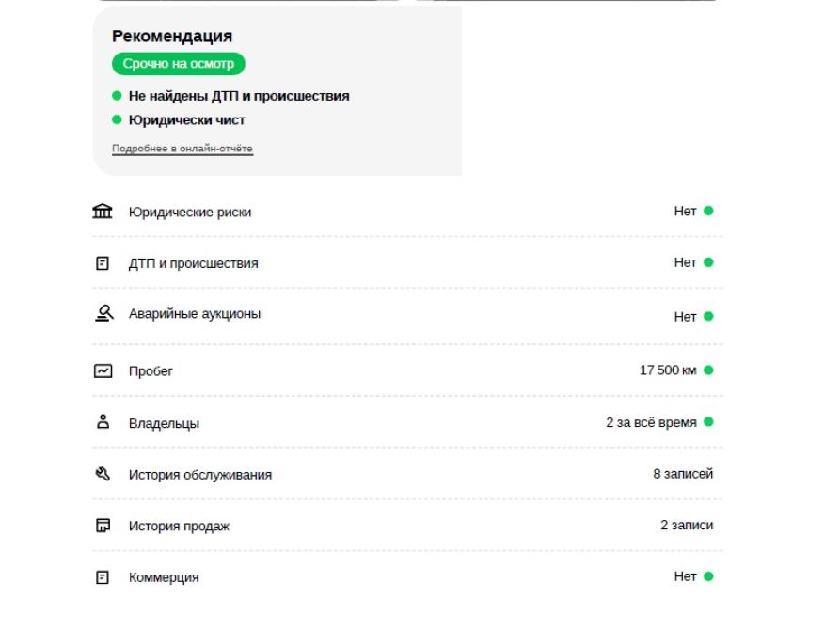Open the 8 записей service history value
Screen dimensions: 840x630
(683, 474)
